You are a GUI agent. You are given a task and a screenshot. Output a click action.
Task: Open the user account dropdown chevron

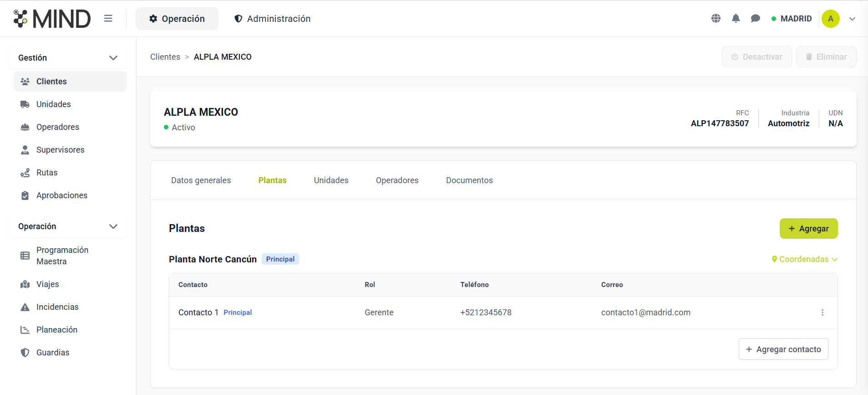point(853,19)
